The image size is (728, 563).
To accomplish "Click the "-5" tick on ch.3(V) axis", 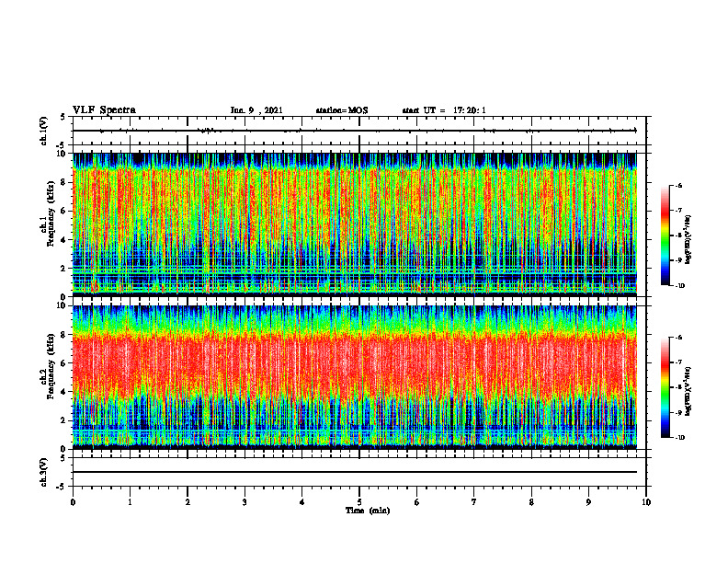I will (x=62, y=487).
